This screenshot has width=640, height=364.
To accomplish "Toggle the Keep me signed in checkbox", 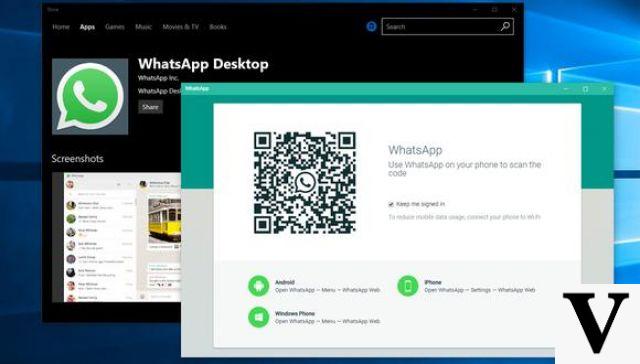I will [x=391, y=204].
